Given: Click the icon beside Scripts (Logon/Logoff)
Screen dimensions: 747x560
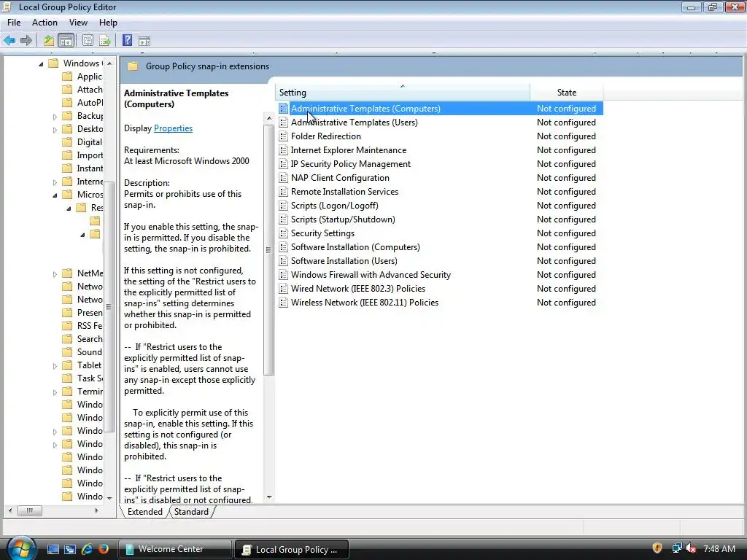Looking at the screenshot, I should pos(284,205).
